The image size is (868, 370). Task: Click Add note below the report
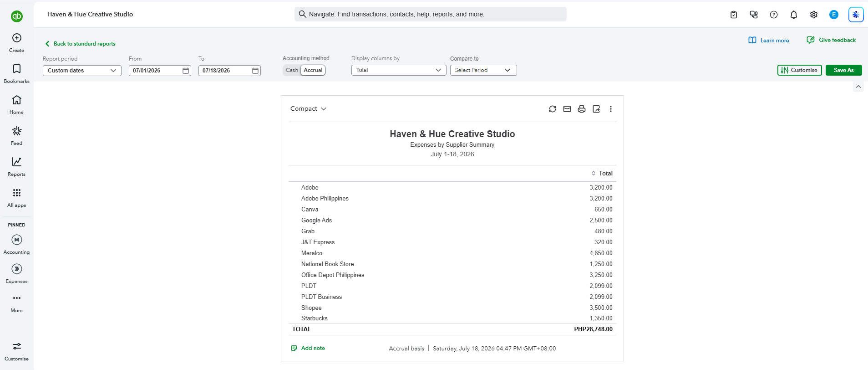308,348
